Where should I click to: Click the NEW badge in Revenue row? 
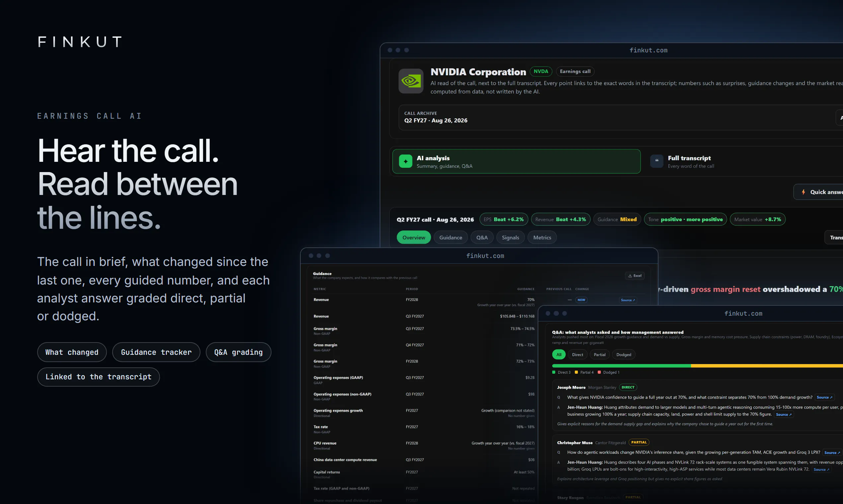(581, 300)
